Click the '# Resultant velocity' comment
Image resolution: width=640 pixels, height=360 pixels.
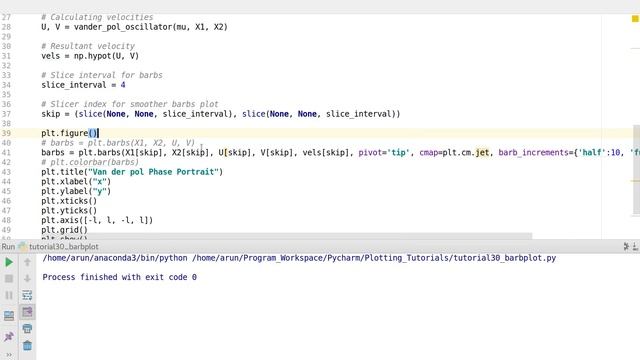click(x=88, y=46)
